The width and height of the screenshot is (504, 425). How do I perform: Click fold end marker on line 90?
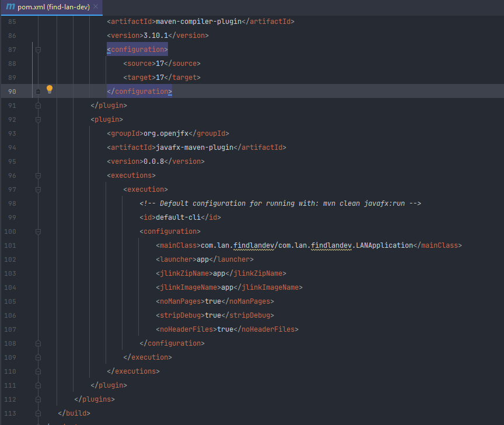tap(38, 92)
